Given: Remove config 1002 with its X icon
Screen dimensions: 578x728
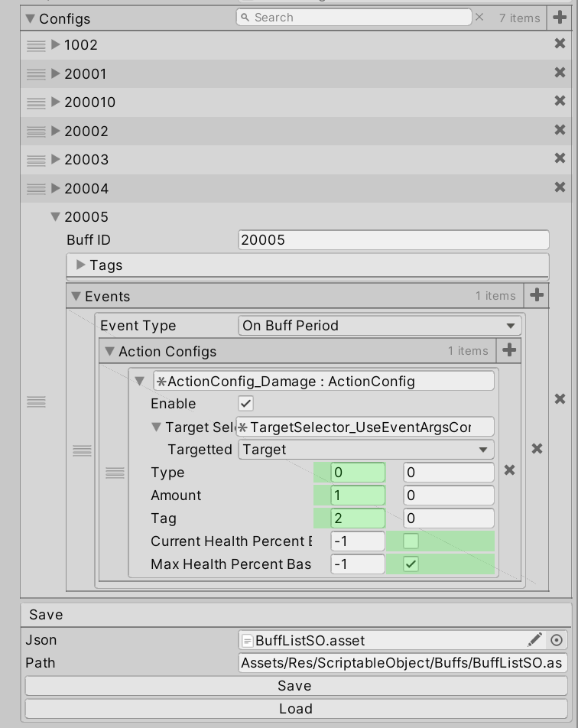Looking at the screenshot, I should click(x=560, y=44).
